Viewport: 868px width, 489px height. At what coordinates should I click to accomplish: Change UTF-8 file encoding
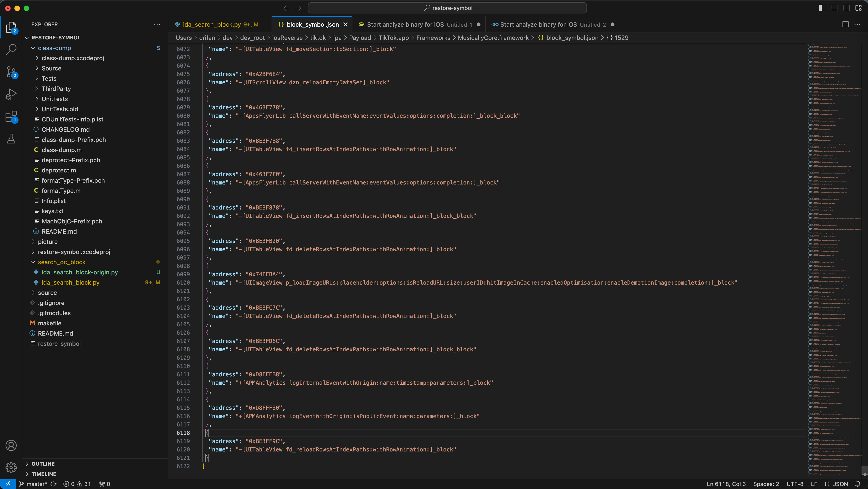coord(795,484)
